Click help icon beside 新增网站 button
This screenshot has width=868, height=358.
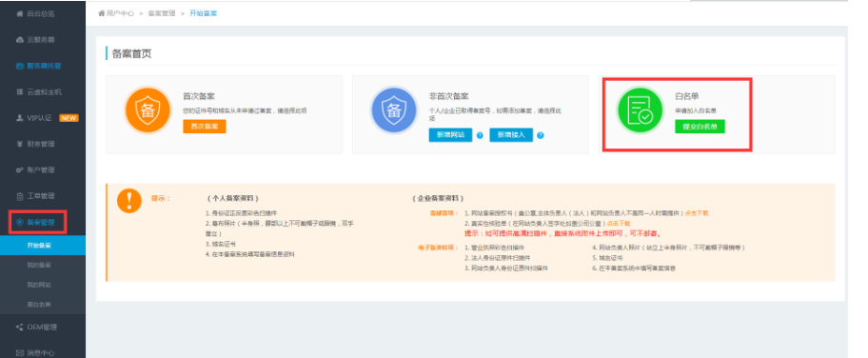[x=480, y=135]
